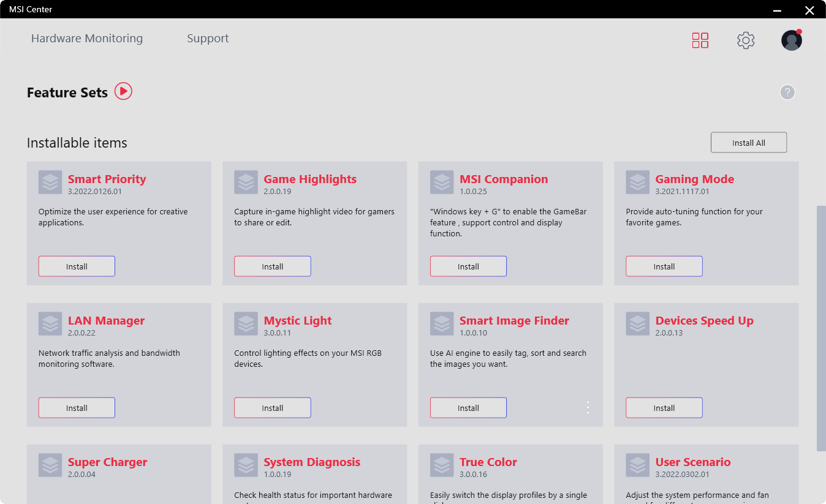Image resolution: width=826 pixels, height=504 pixels.
Task: Select the Mystic Light title
Action: pos(298,321)
